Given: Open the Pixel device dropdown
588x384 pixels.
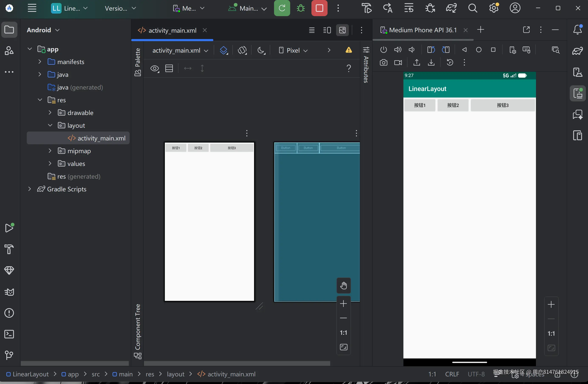Looking at the screenshot, I should click(293, 50).
